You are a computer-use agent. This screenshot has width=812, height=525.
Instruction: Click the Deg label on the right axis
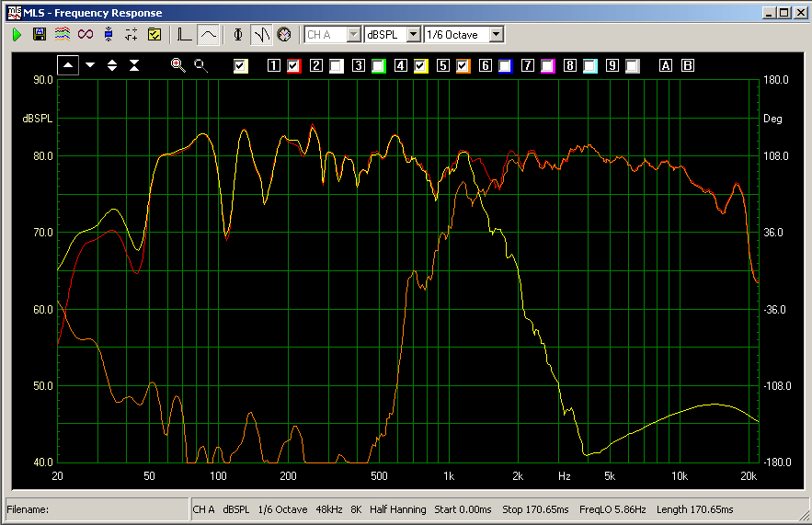coord(772,119)
